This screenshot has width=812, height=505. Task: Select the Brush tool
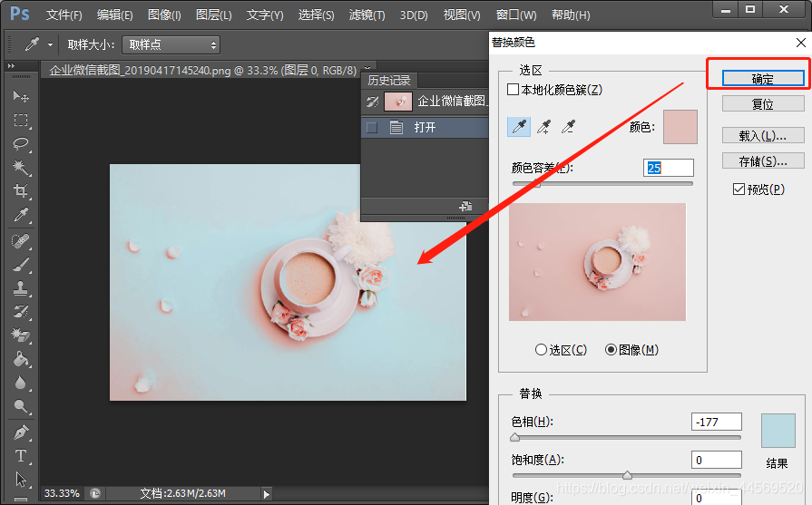(21, 265)
